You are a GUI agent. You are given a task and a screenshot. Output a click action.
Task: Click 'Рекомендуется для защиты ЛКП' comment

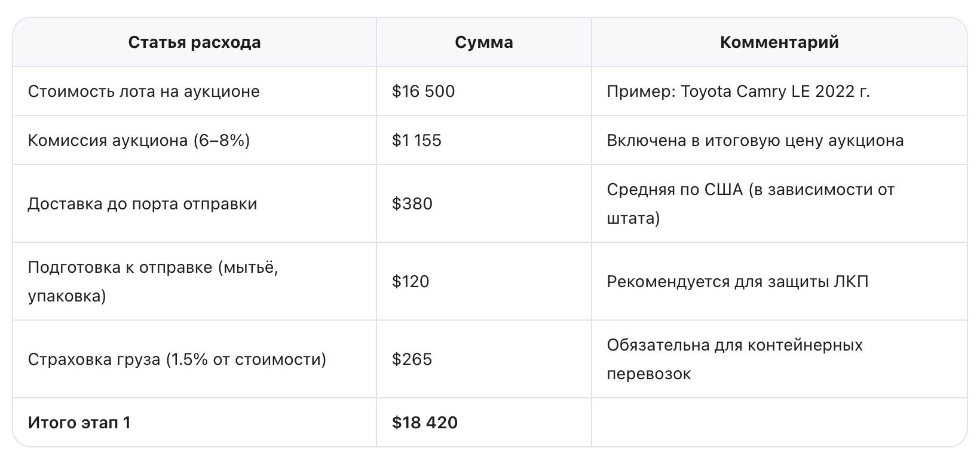point(737,282)
